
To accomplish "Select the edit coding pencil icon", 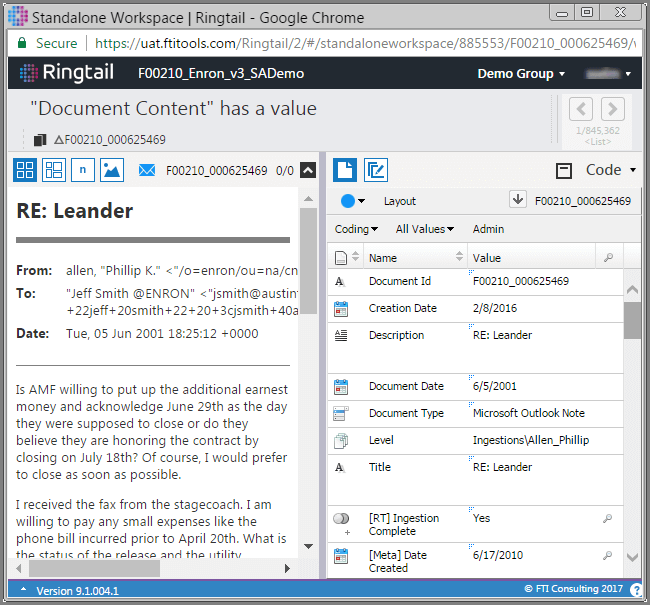I will pyautogui.click(x=376, y=170).
